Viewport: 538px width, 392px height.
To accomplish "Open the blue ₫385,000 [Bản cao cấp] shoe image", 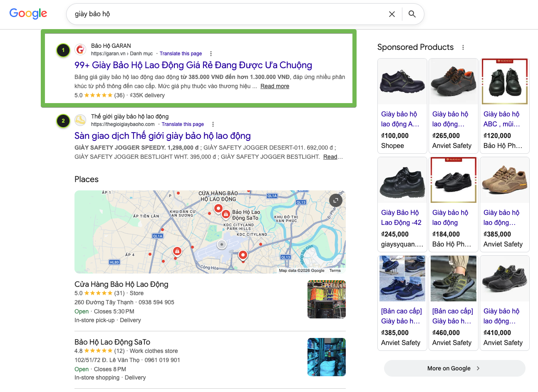I will click(x=402, y=279).
